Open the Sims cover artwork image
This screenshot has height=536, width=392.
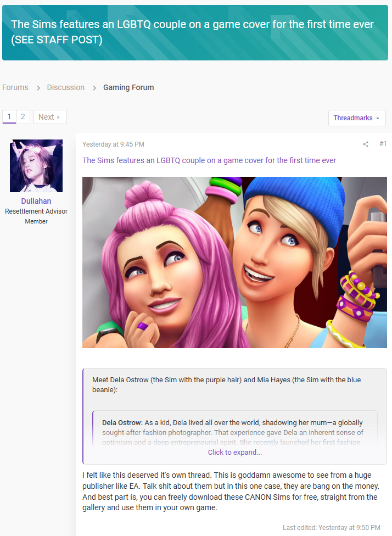click(x=234, y=263)
